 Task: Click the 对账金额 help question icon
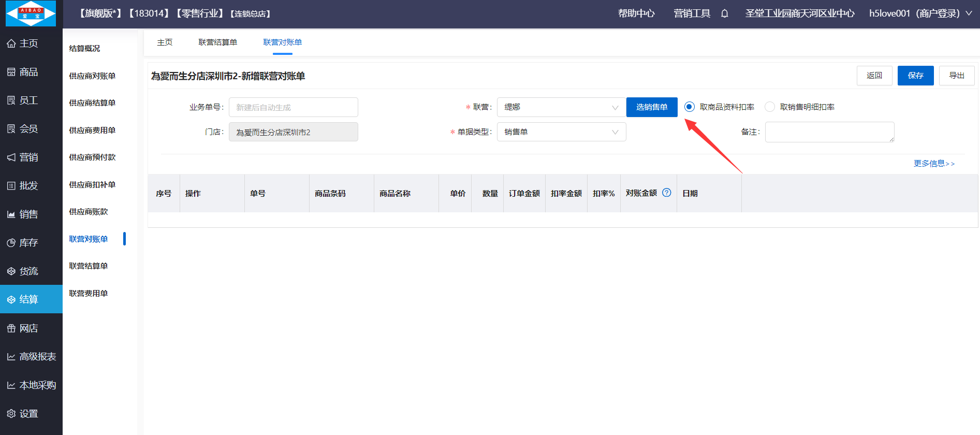[667, 193]
